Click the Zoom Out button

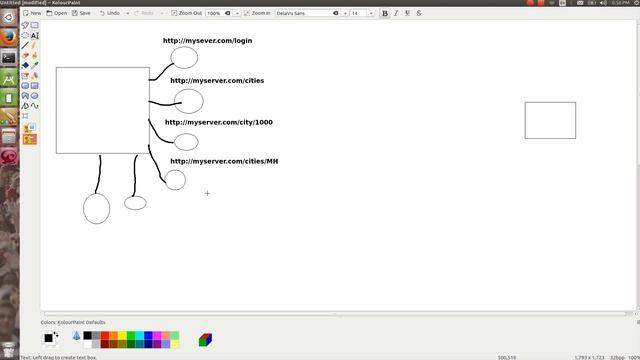[186, 13]
